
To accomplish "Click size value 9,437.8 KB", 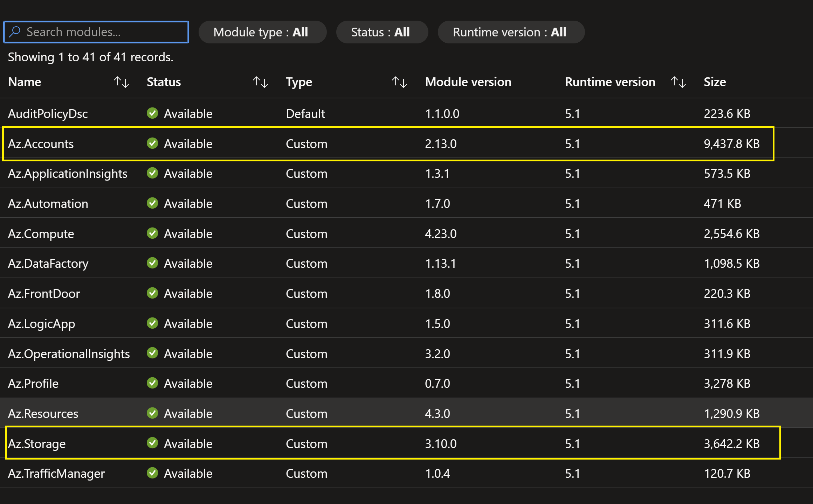I will [x=731, y=144].
